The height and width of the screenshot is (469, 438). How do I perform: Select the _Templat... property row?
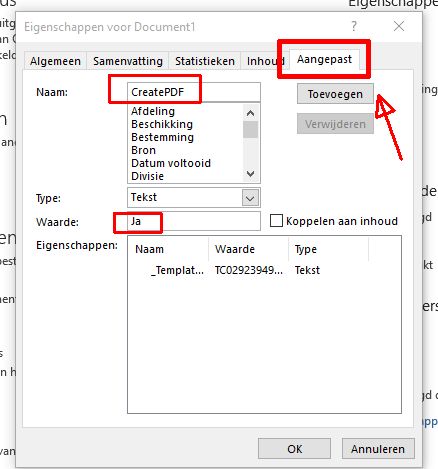pyautogui.click(x=264, y=270)
